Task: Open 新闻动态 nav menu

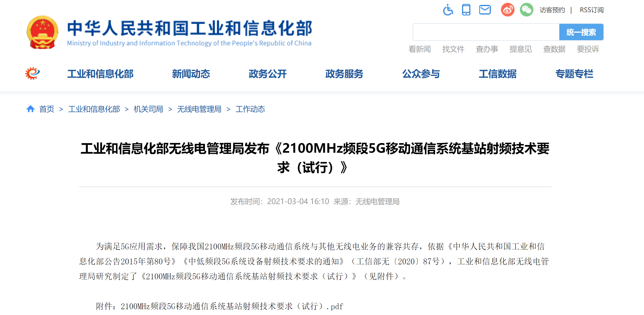Action: (x=191, y=74)
